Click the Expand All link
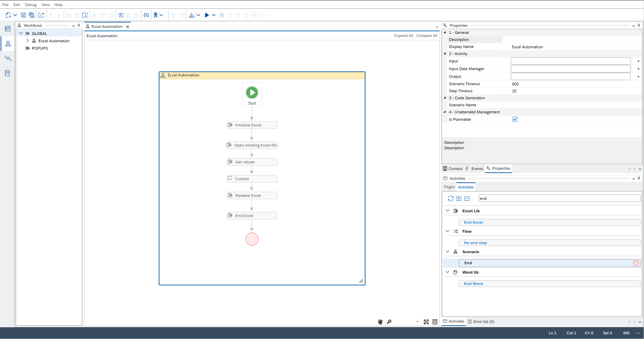Screen dimensions: 644x339 404,36
